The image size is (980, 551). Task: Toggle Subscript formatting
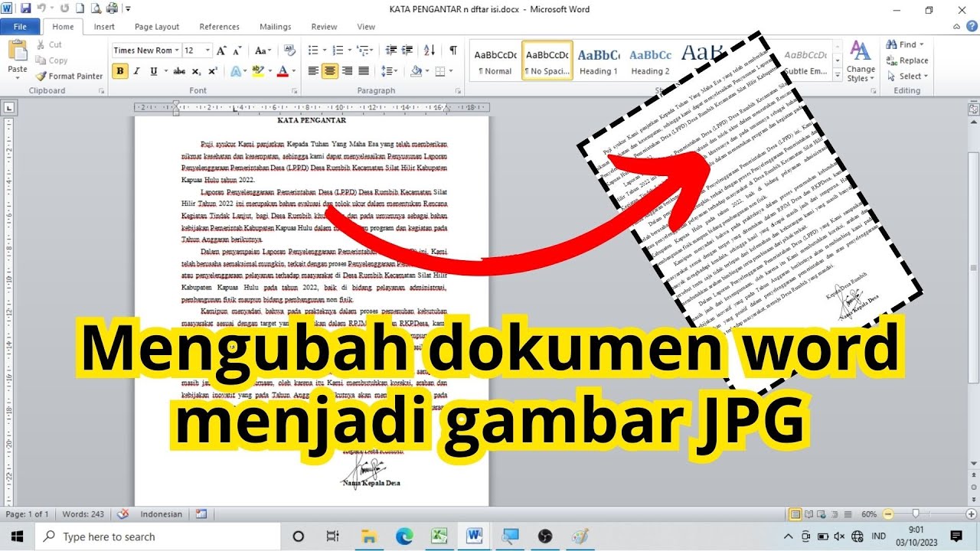[x=196, y=71]
